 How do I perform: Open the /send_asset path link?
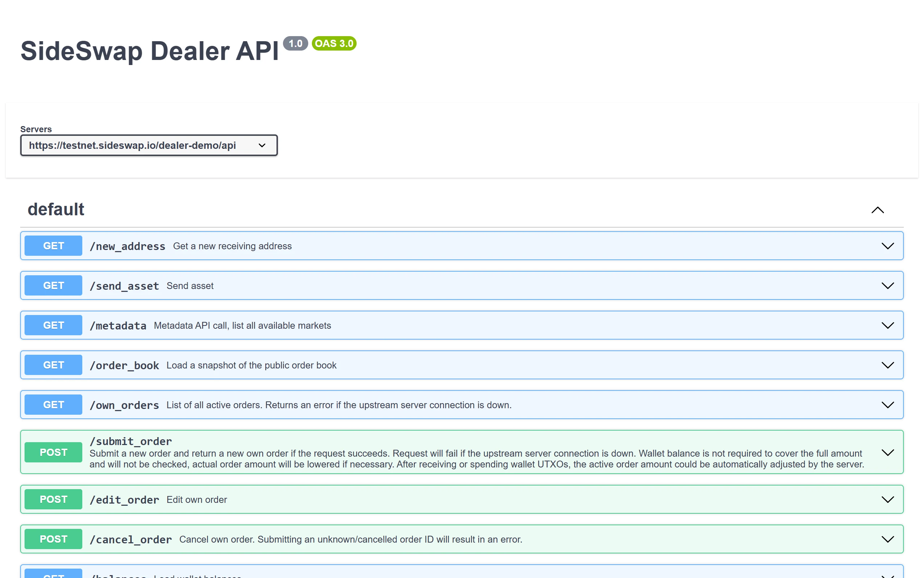[124, 286]
